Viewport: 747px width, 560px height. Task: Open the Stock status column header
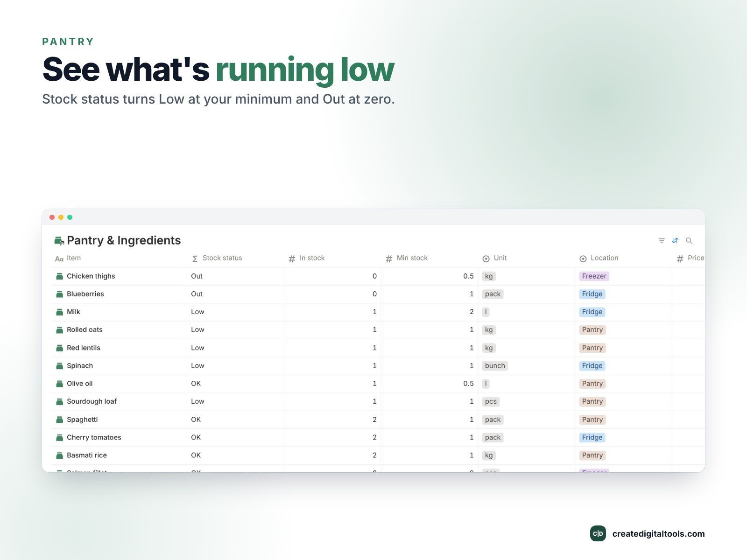click(217, 258)
